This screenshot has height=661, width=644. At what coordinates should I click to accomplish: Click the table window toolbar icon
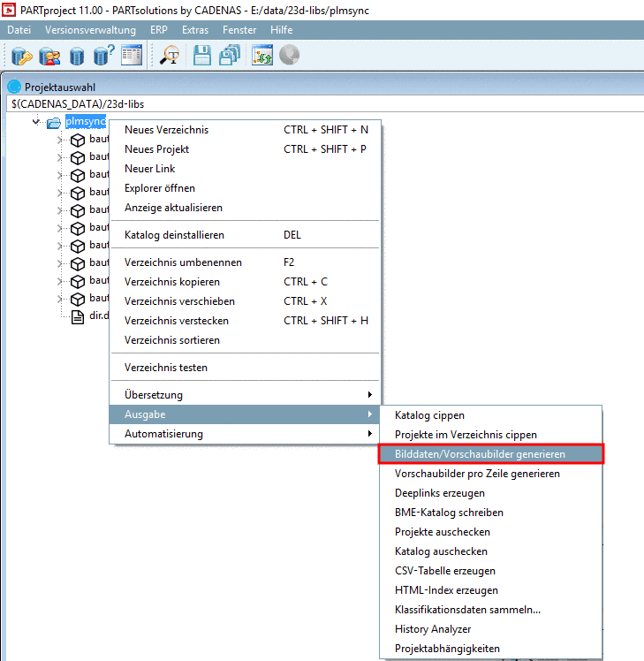pyautogui.click(x=132, y=55)
